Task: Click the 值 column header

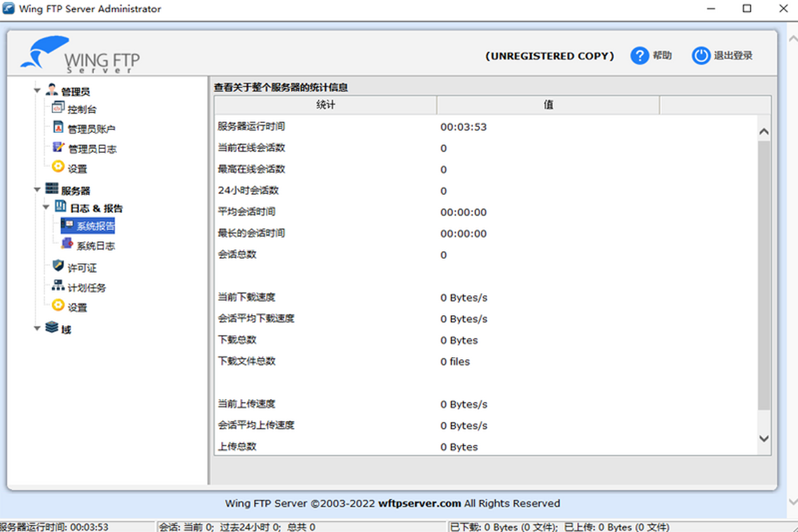Action: [548, 105]
